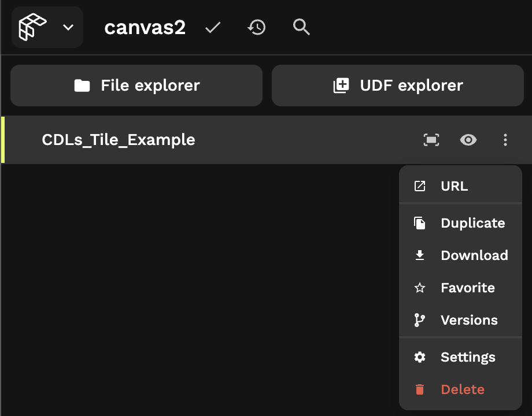Click the canvas2 title text

click(145, 28)
